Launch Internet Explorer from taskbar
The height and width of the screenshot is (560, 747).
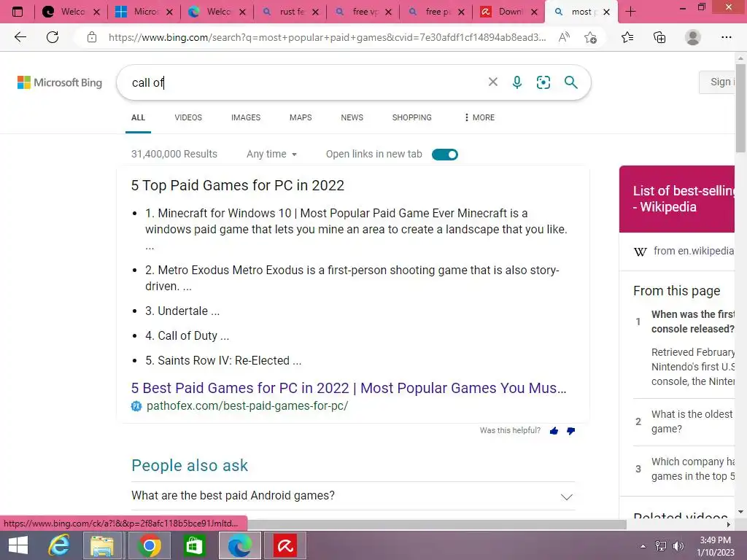59,545
